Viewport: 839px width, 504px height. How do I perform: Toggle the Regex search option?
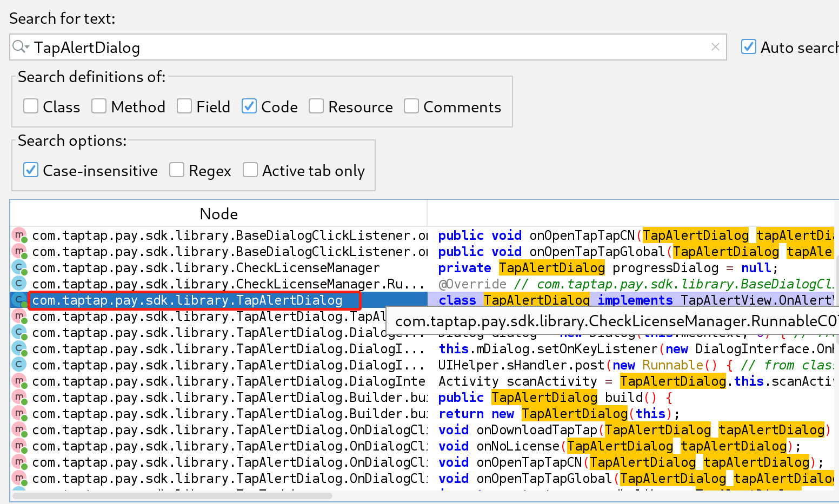(x=177, y=170)
